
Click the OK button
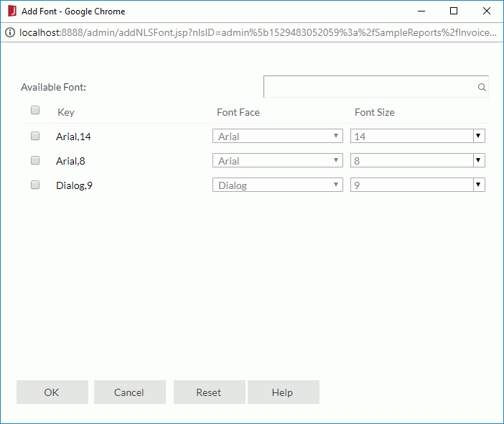(x=52, y=392)
